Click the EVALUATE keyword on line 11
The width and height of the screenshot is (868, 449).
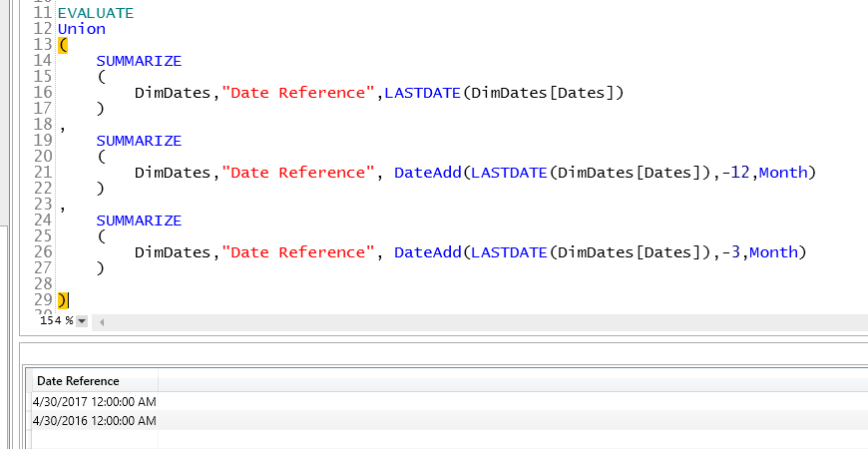click(x=96, y=13)
